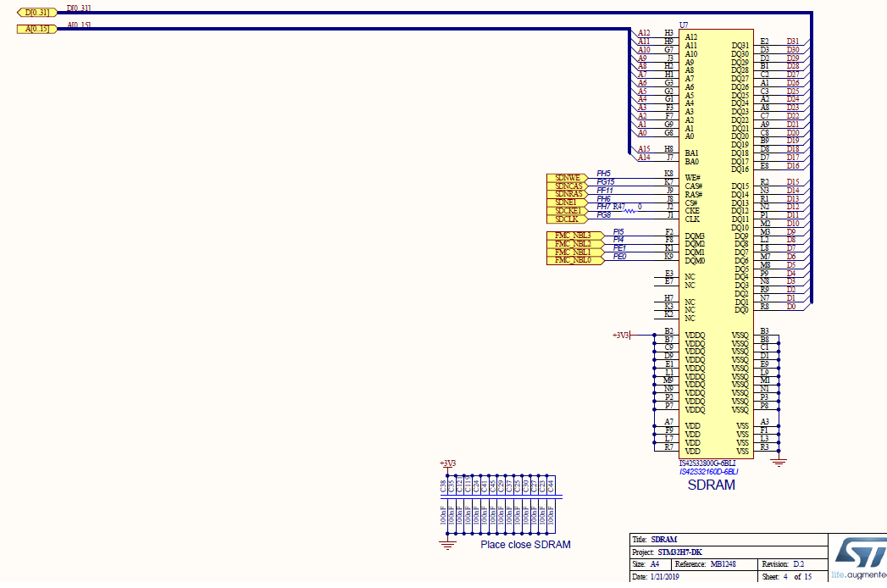Image resolution: width=887 pixels, height=588 pixels.
Task: Select the +3V3 power symbol above VDDQ pins
Action: point(622,334)
